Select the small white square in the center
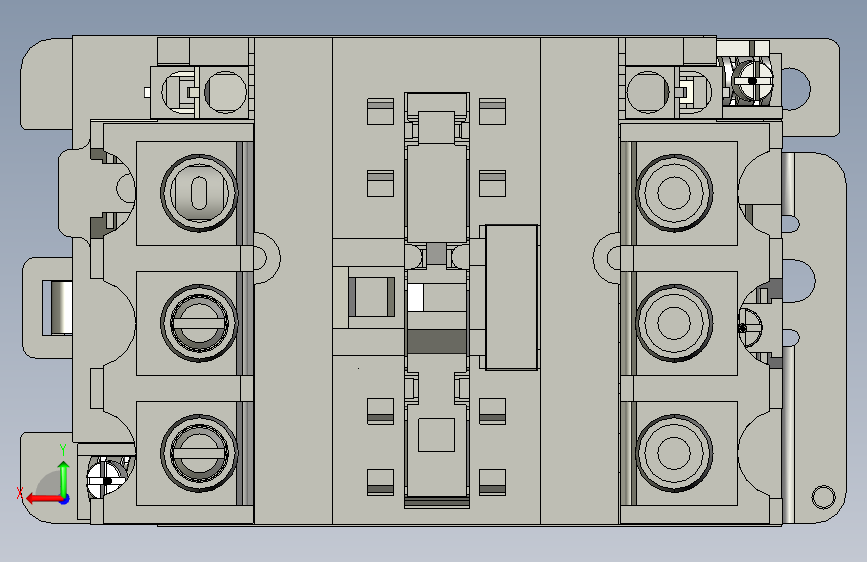This screenshot has height=562, width=867. pyautogui.click(x=416, y=298)
